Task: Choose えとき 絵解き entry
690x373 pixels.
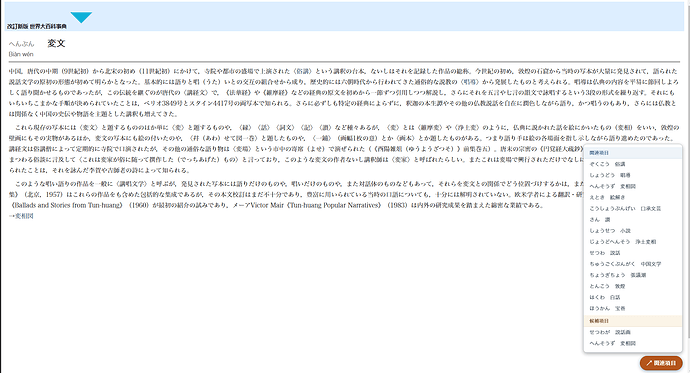Action: point(607,197)
